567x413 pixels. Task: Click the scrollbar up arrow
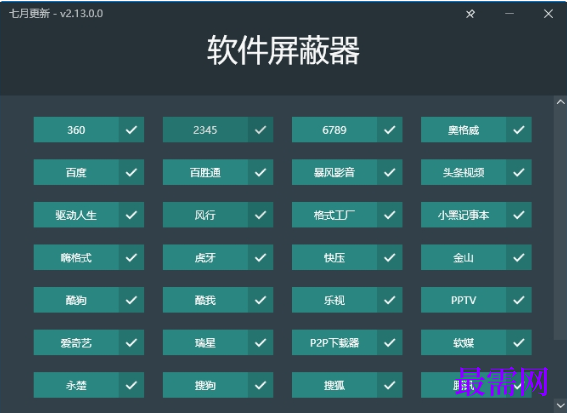tap(560, 102)
